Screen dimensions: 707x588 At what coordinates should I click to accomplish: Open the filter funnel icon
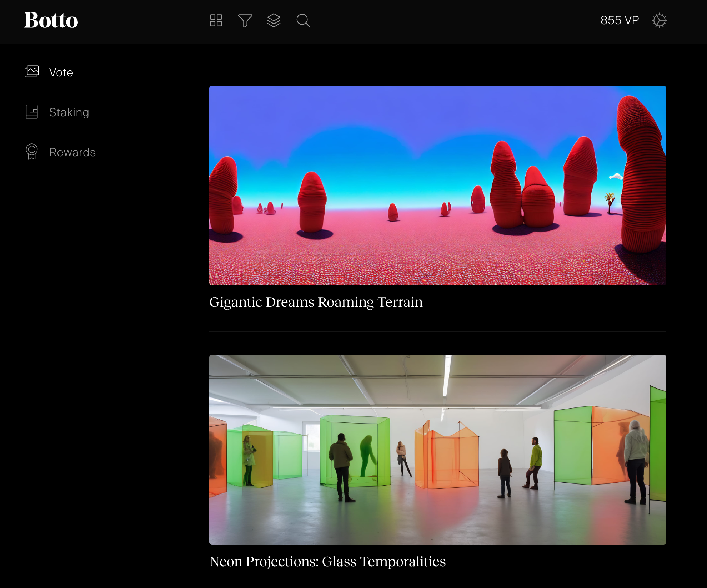tap(245, 21)
